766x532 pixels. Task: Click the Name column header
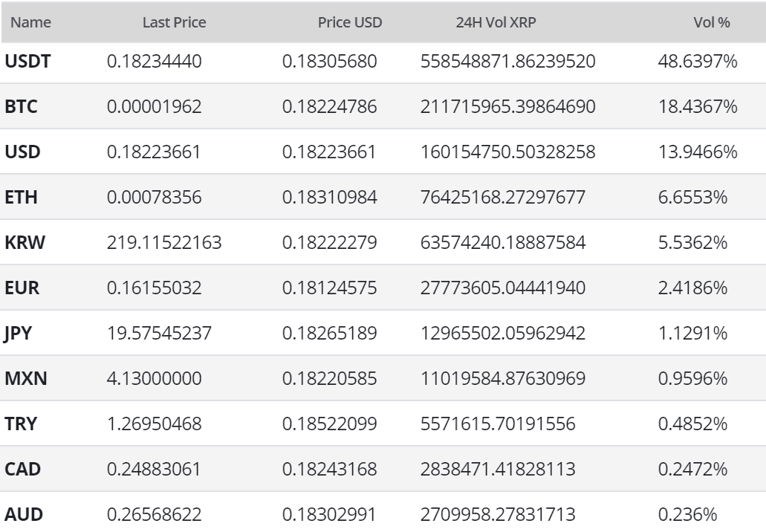pos(31,22)
